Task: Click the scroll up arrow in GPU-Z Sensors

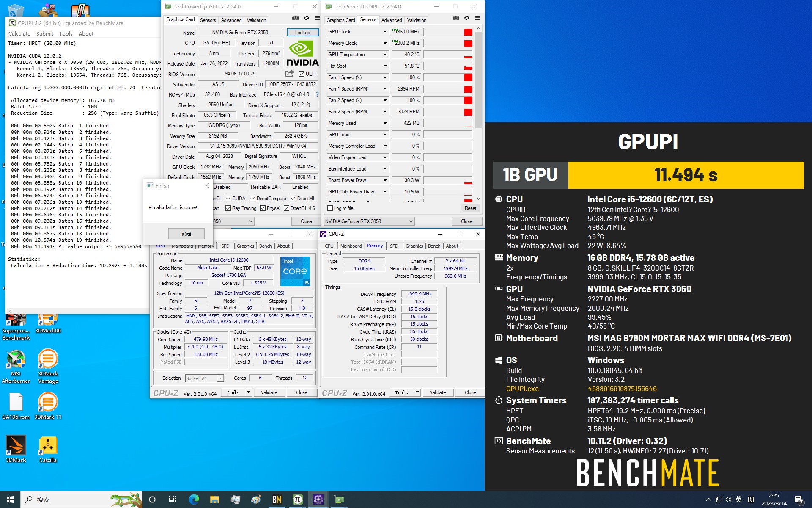Action: point(478,28)
